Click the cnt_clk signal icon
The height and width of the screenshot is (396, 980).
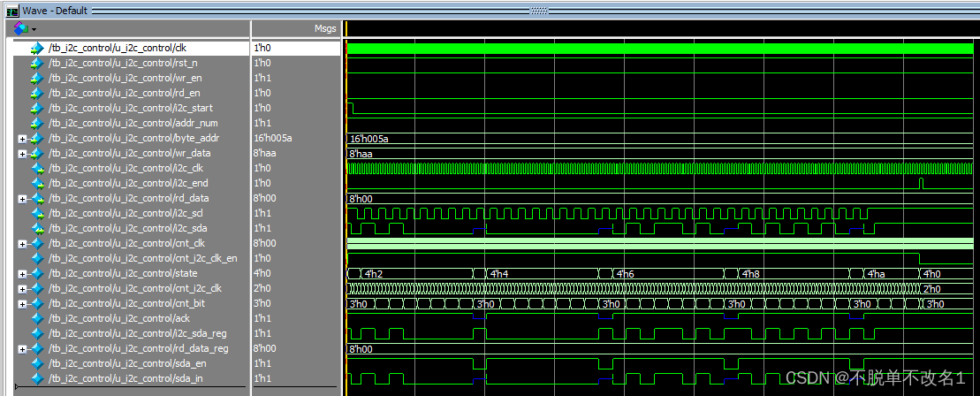click(x=37, y=243)
